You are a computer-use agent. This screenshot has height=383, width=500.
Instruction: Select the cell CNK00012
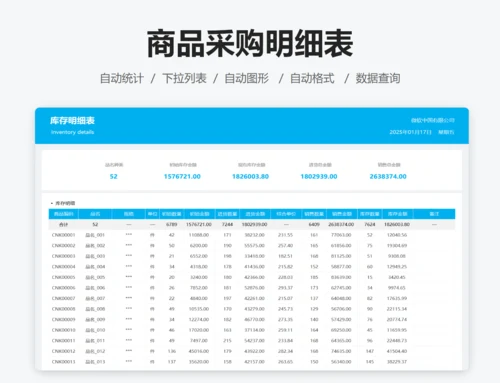(x=63, y=351)
